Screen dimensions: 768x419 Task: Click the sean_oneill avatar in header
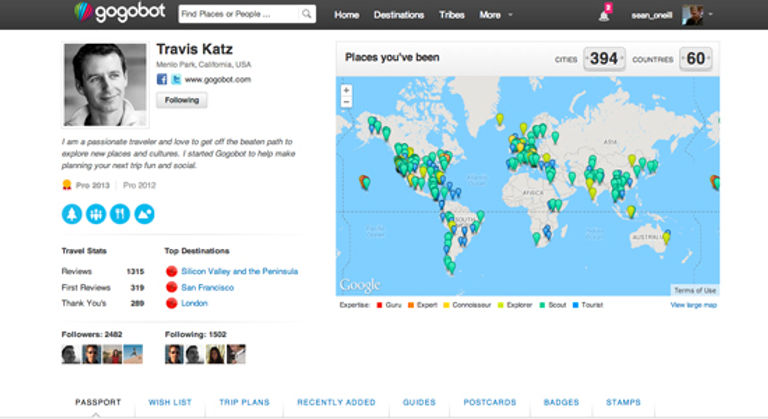pos(693,15)
